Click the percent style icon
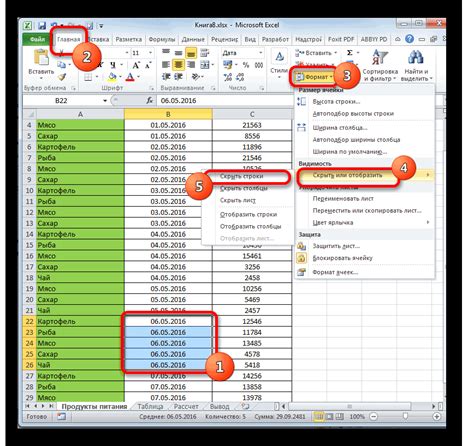This screenshot has height=446, width=474. pos(246,65)
